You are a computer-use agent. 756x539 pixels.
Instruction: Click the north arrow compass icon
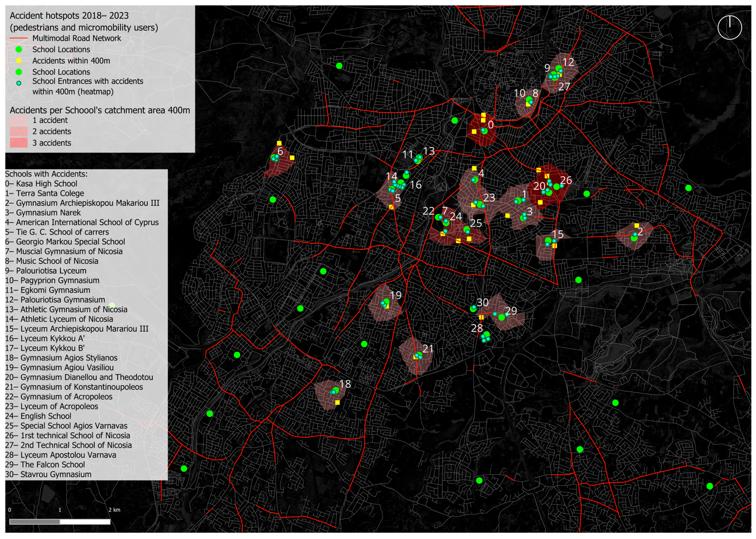pyautogui.click(x=730, y=27)
